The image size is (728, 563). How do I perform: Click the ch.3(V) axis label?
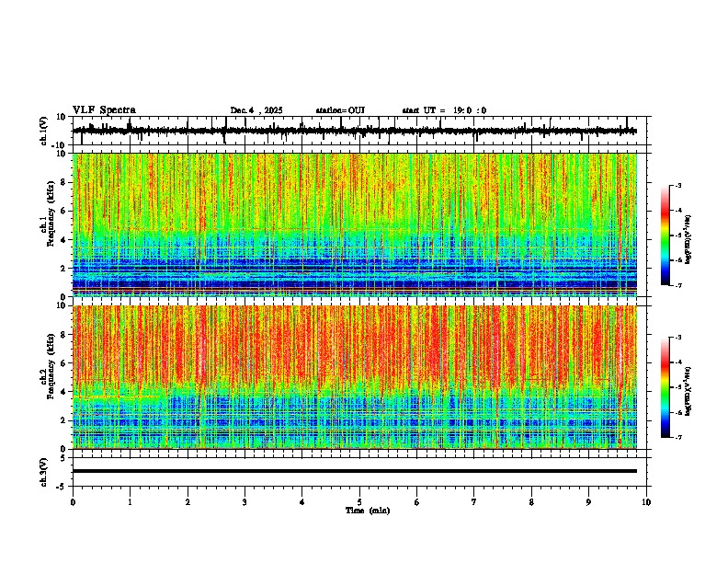coord(44,473)
